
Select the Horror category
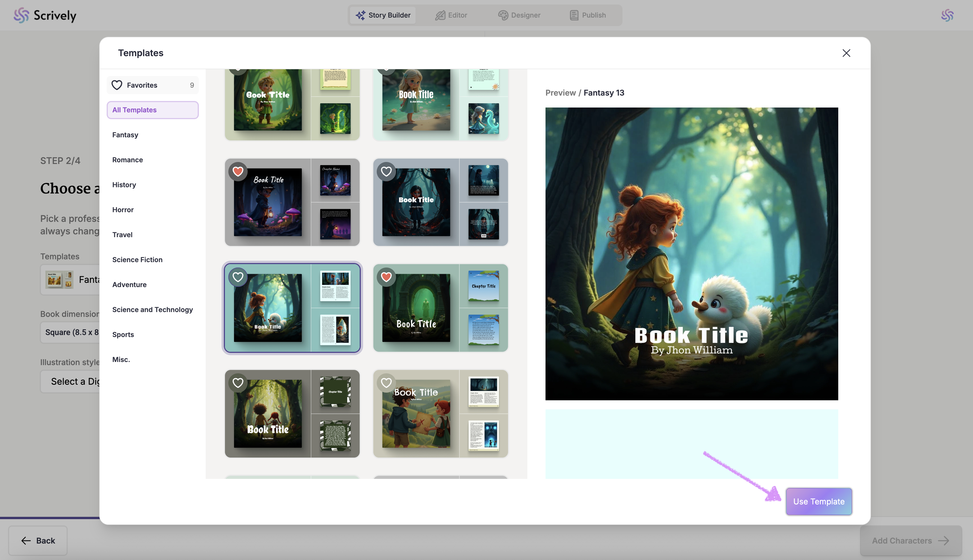pos(123,210)
